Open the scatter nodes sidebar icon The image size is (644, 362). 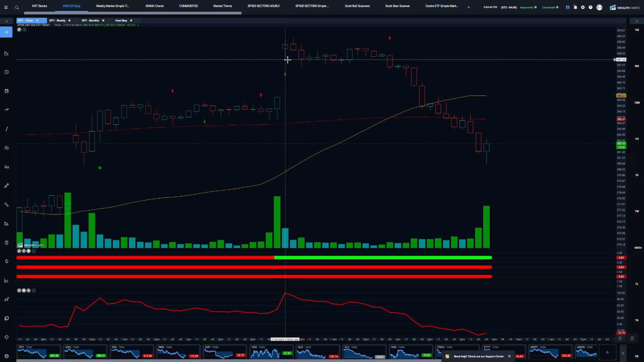pos(6,299)
